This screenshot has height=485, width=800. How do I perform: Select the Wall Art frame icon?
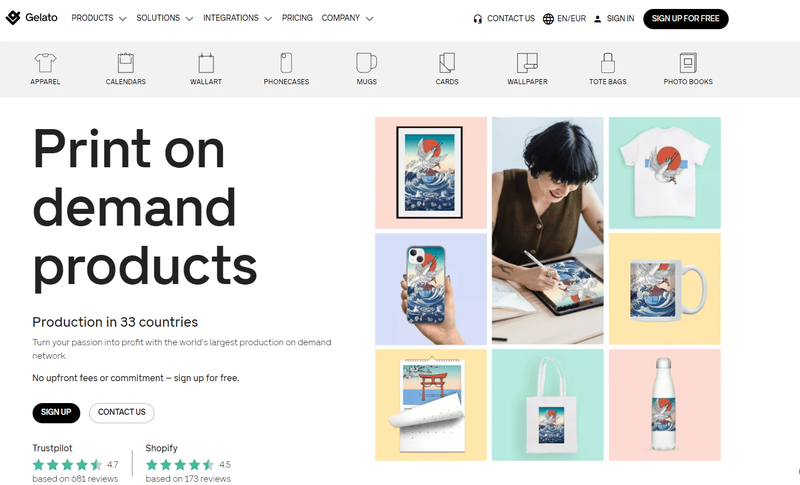pos(206,63)
